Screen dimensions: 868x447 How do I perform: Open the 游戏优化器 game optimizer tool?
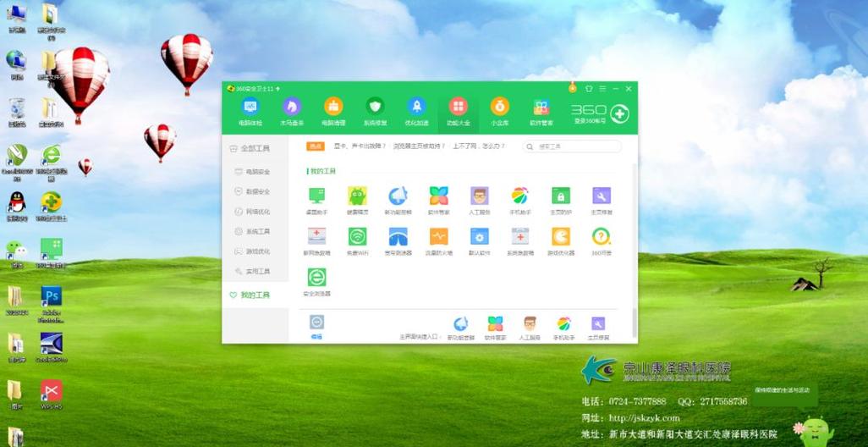click(561, 241)
